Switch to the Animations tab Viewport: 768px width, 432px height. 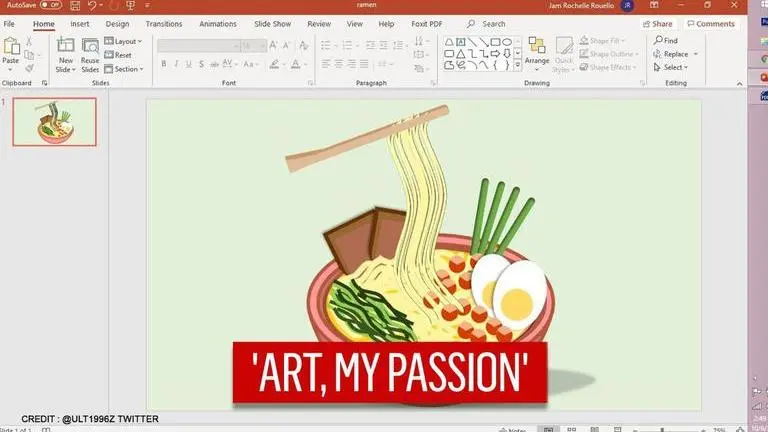pyautogui.click(x=217, y=24)
